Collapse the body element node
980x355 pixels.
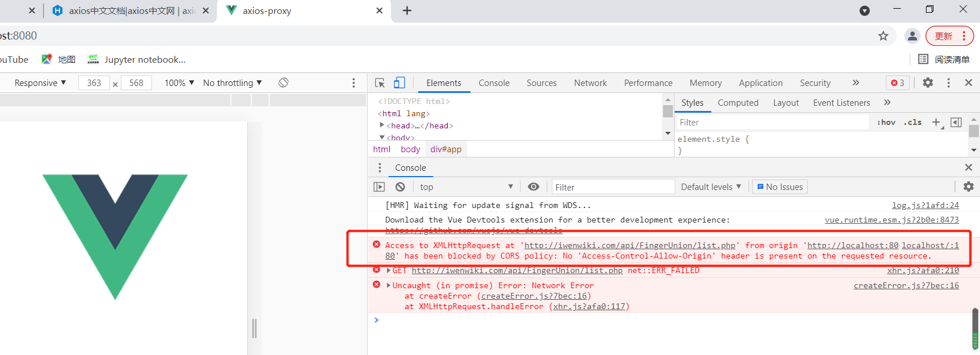(382, 137)
